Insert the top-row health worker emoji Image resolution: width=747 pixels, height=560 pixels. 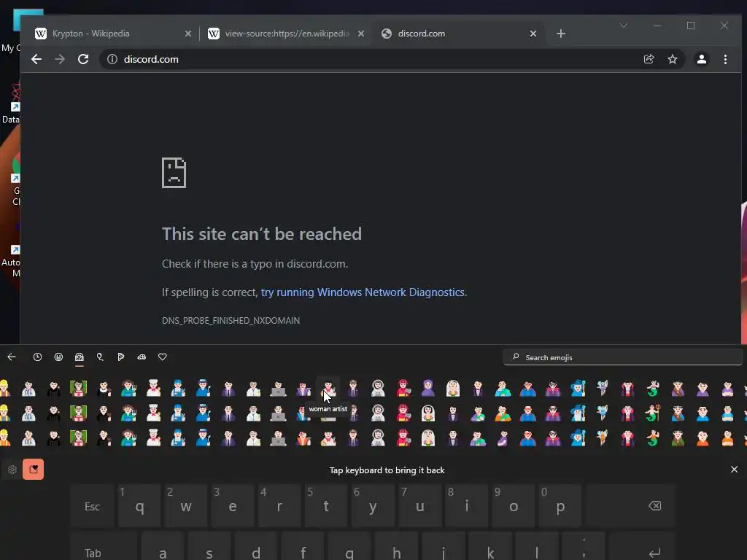(x=28, y=388)
